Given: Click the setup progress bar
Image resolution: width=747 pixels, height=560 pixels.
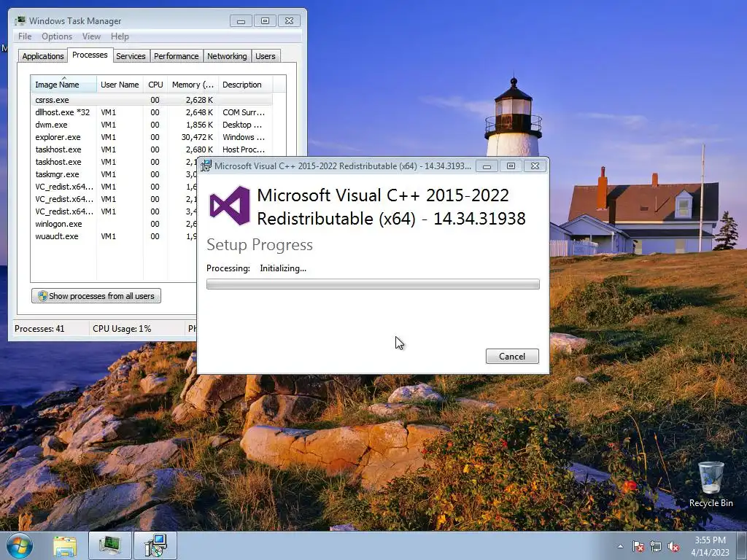Looking at the screenshot, I should [x=373, y=284].
